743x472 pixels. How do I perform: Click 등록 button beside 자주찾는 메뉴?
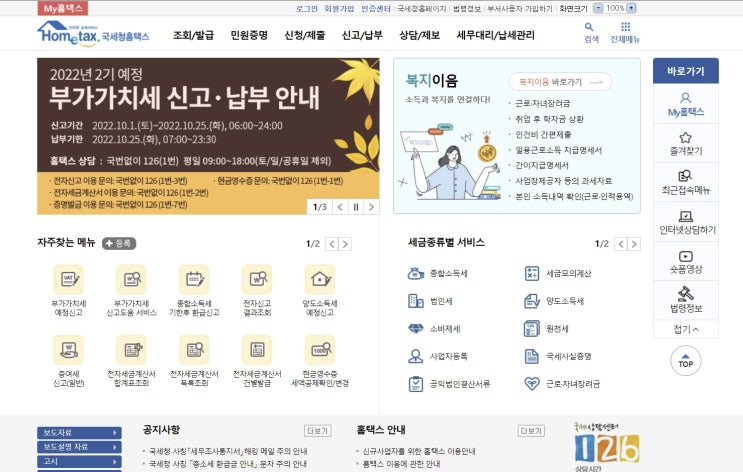pyautogui.click(x=119, y=243)
